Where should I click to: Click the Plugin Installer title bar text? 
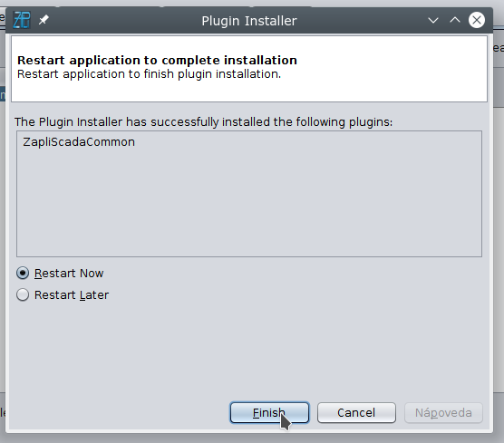[249, 21]
